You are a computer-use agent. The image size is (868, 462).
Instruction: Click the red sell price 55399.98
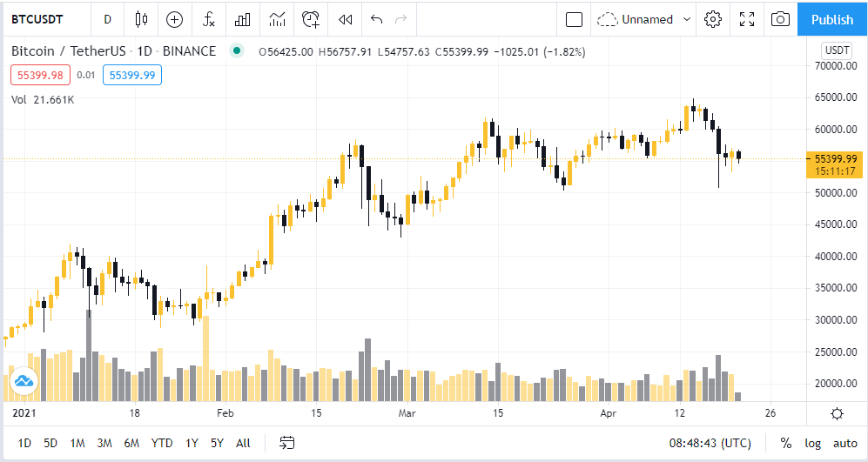point(40,75)
